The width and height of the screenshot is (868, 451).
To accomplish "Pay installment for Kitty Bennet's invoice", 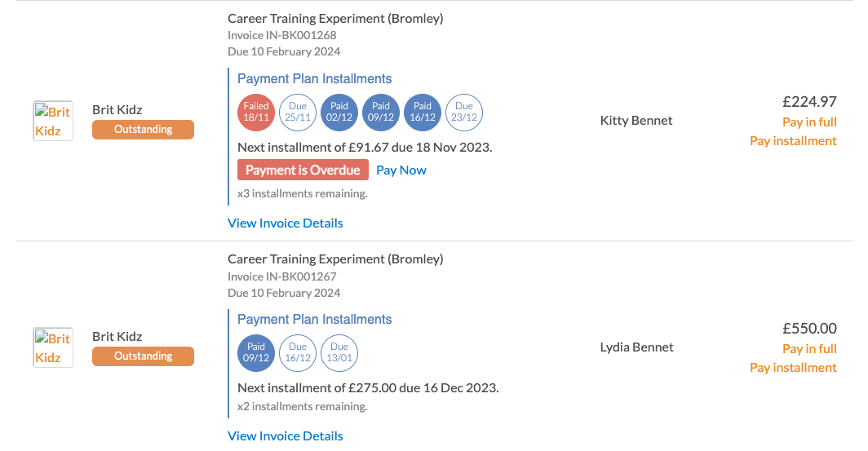I will click(x=793, y=140).
